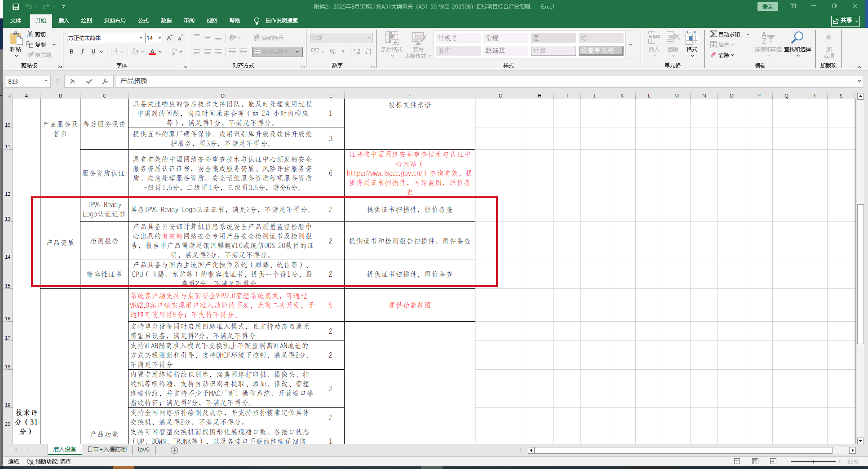The width and height of the screenshot is (868, 469).
Task: Cancel the formula bar entry with X
Action: [x=73, y=81]
